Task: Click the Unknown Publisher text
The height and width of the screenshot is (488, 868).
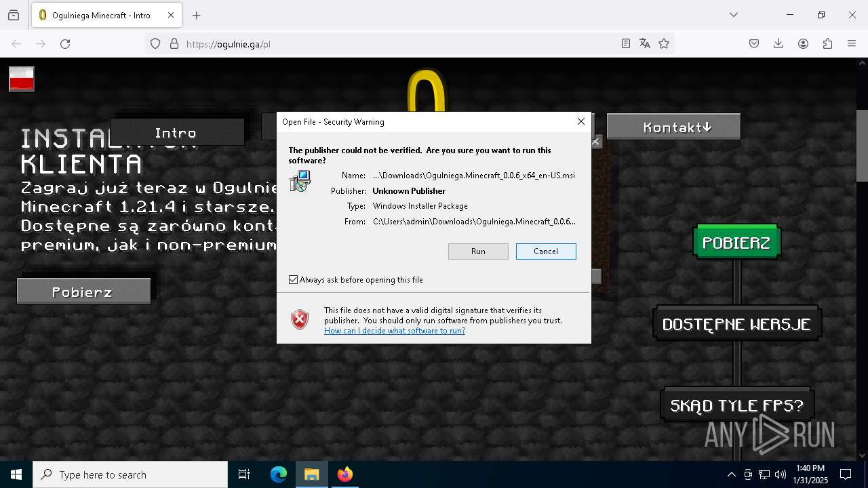Action: [409, 191]
